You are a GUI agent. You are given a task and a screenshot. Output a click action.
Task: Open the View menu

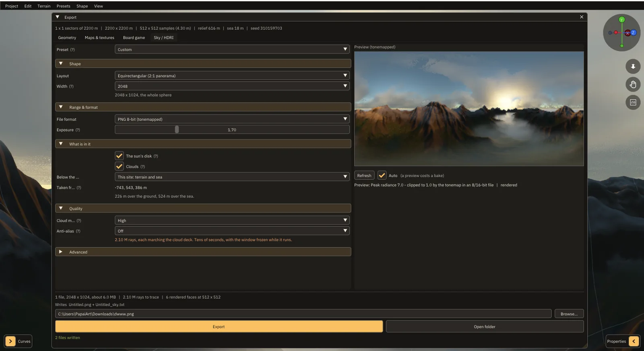tap(99, 6)
